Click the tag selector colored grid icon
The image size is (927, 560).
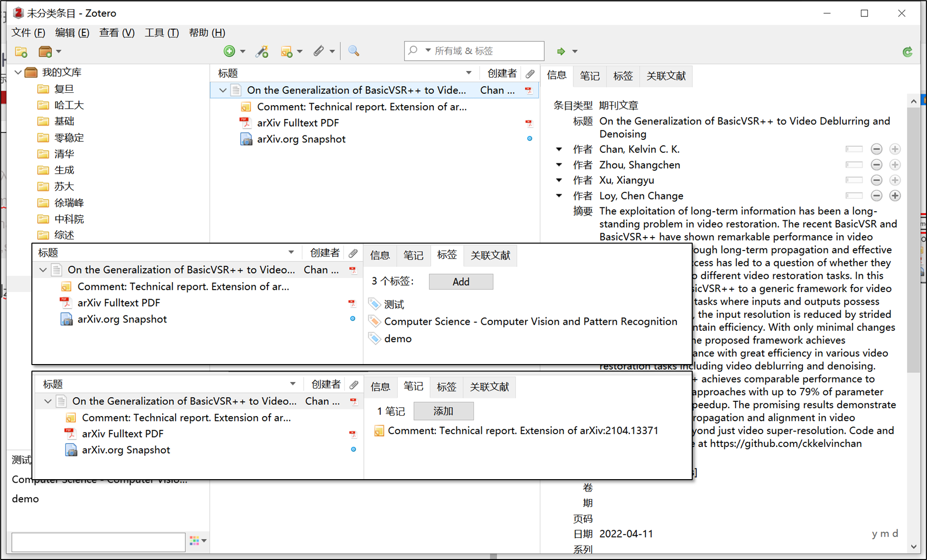194,541
